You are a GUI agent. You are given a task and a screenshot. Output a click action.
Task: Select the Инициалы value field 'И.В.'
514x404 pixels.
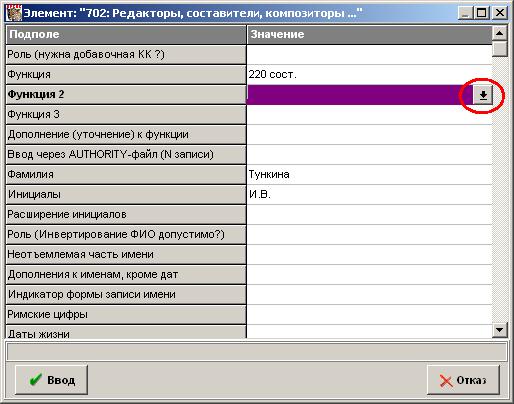point(369,194)
